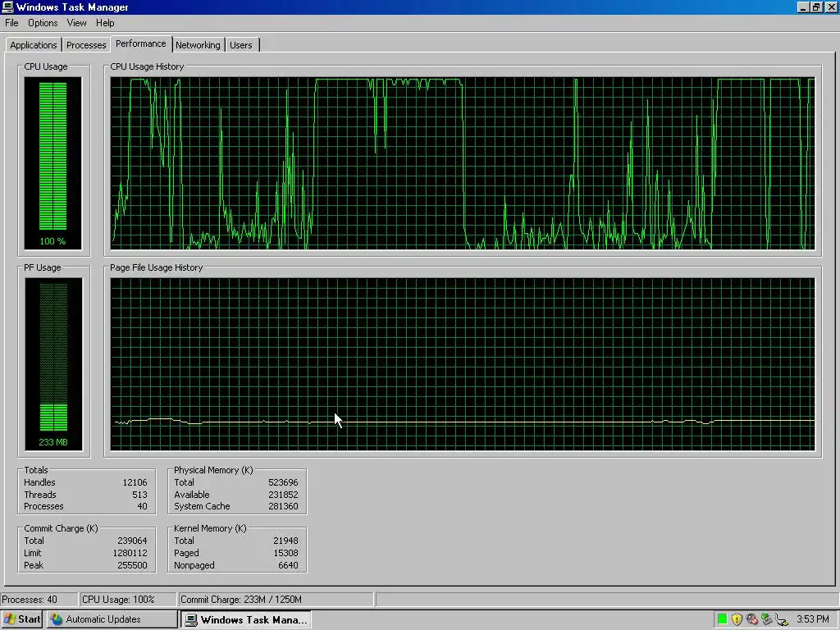Image resolution: width=840 pixels, height=630 pixels.
Task: Open the yellow shield security alert tray icon
Action: (x=737, y=619)
